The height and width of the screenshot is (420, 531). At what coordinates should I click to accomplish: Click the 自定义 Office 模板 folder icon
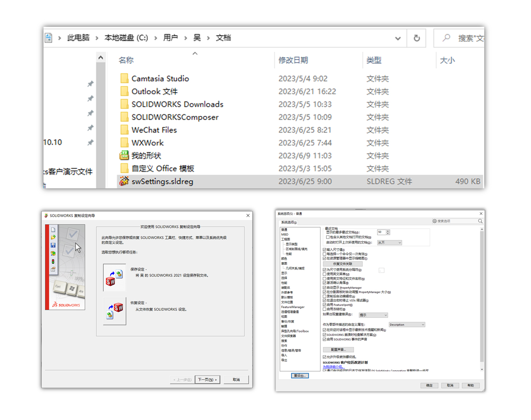(x=124, y=168)
